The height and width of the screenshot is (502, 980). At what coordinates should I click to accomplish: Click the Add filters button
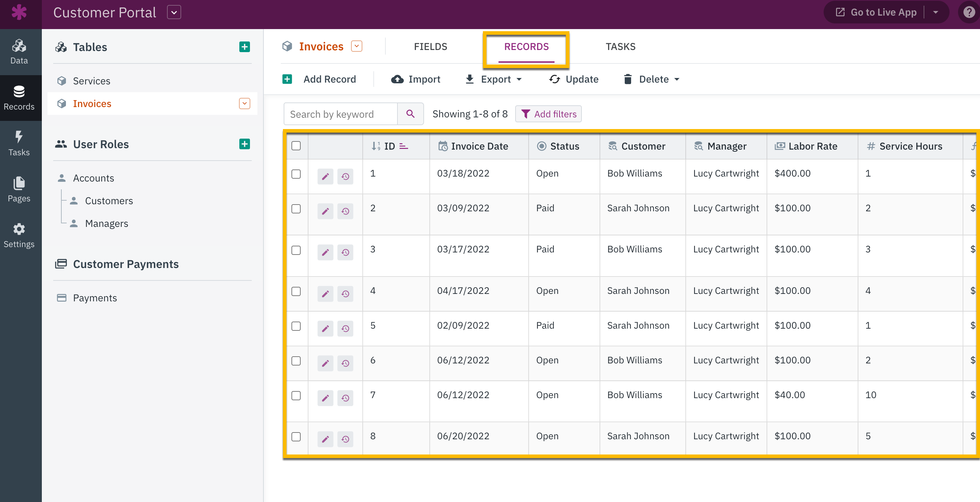(x=548, y=114)
